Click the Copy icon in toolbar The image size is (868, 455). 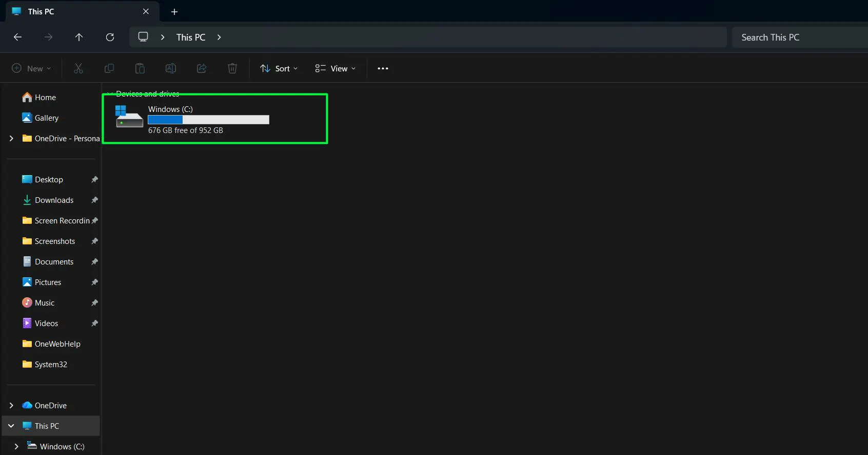(x=109, y=68)
